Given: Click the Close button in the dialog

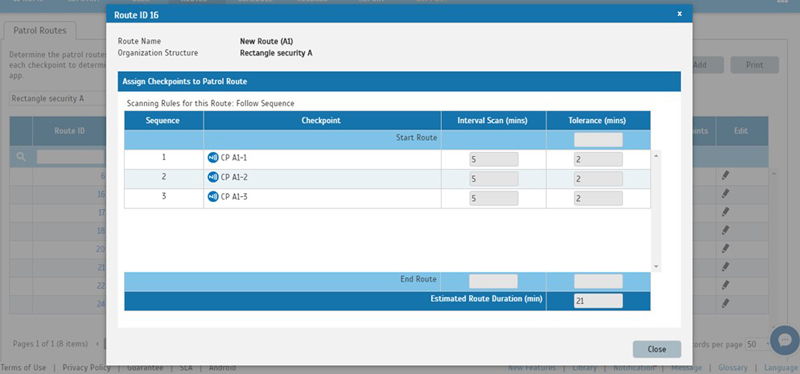Looking at the screenshot, I should tap(657, 350).
